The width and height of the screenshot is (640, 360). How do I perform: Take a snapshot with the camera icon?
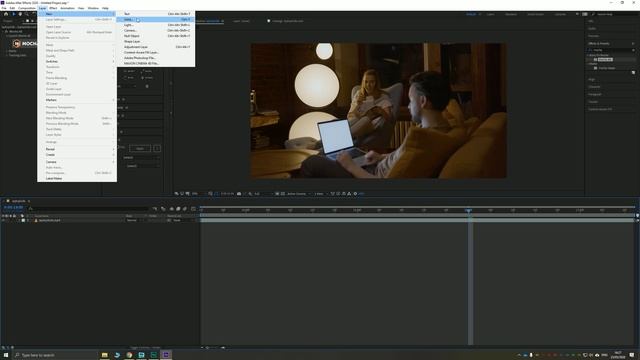click(x=239, y=193)
